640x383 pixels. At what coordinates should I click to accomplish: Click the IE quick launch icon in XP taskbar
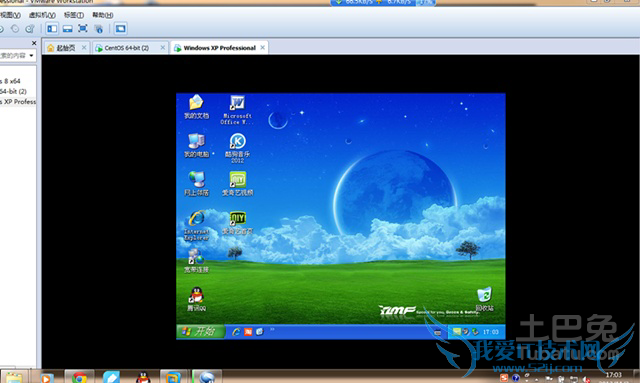236,332
